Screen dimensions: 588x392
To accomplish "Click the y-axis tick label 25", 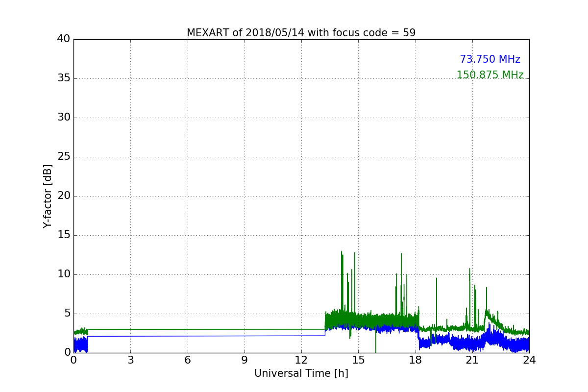I will pyautogui.click(x=64, y=157).
